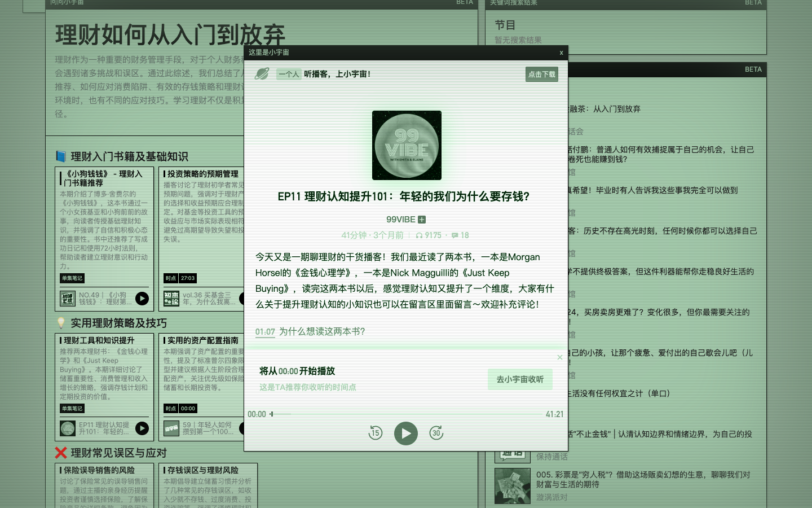
Task: Follow 99VIBE using the plus icon
Action: [422, 220]
